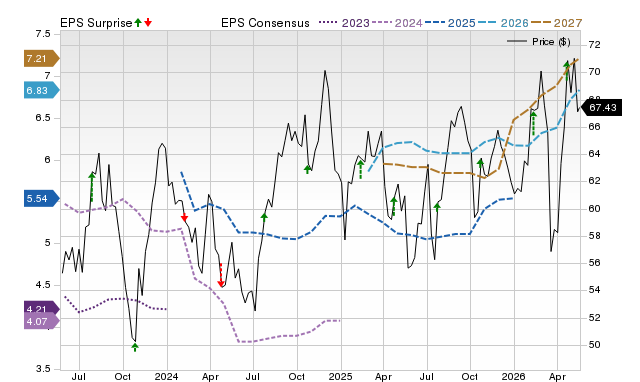Toggle the Price ($) legend entry
640x382 pixels.
click(x=539, y=42)
